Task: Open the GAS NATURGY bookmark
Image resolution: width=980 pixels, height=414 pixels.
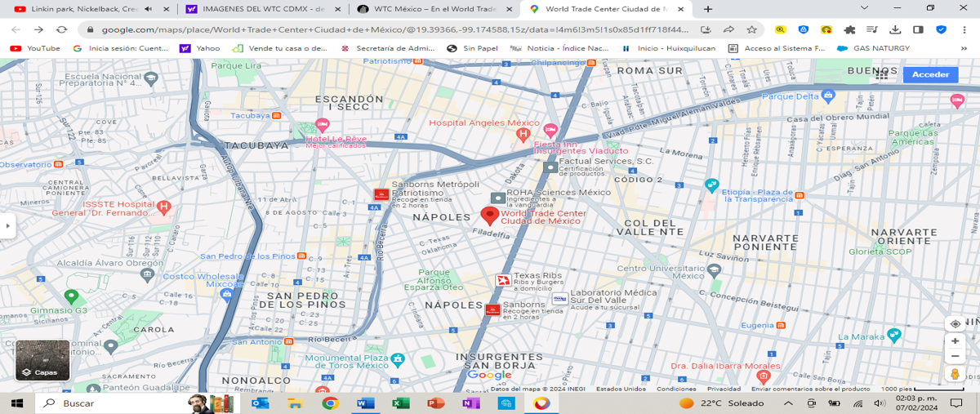Action: 873,48
